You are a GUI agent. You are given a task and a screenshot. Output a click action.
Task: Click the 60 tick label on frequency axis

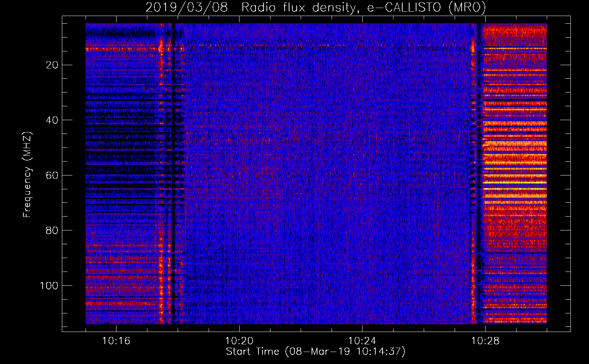(52, 175)
